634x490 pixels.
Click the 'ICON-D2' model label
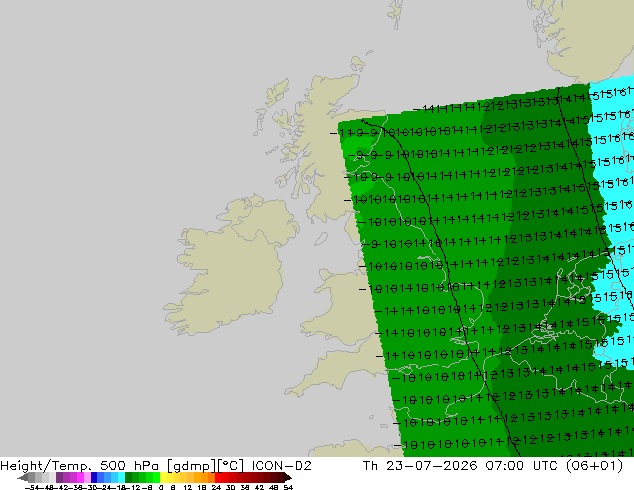281,466
